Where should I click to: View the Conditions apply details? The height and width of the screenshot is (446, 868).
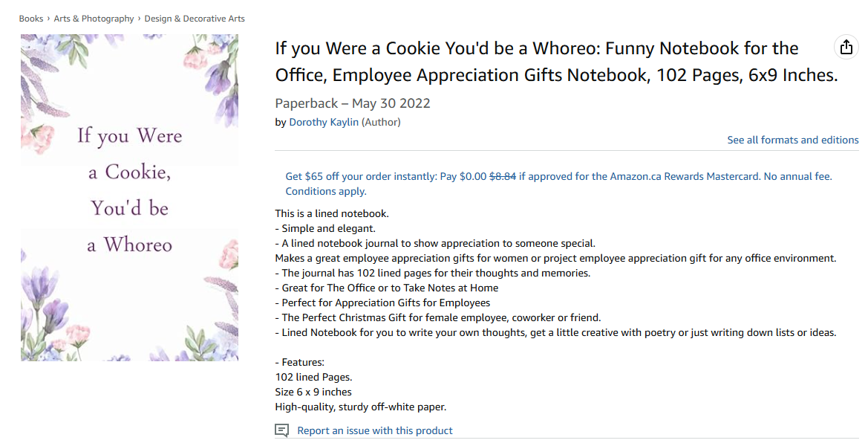click(x=325, y=191)
